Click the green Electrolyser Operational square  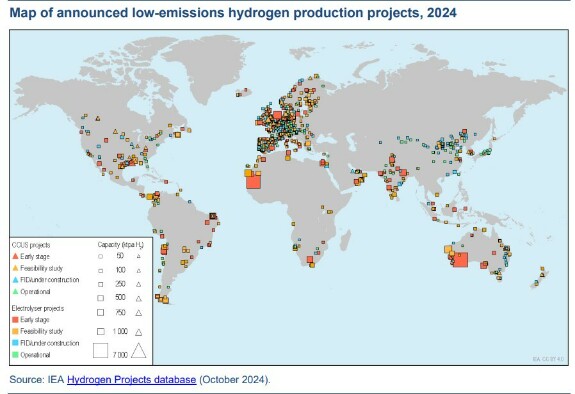pyautogui.click(x=15, y=355)
